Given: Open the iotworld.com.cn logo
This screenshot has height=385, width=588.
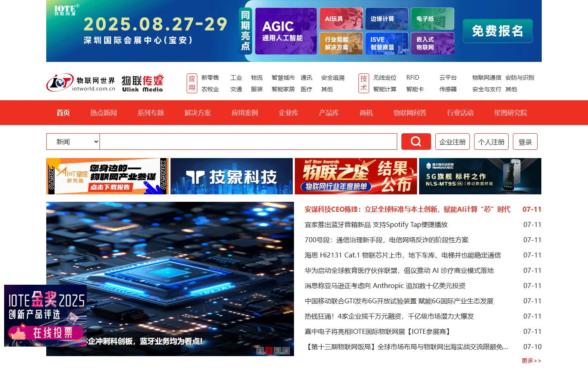Looking at the screenshot, I should click(81, 83).
